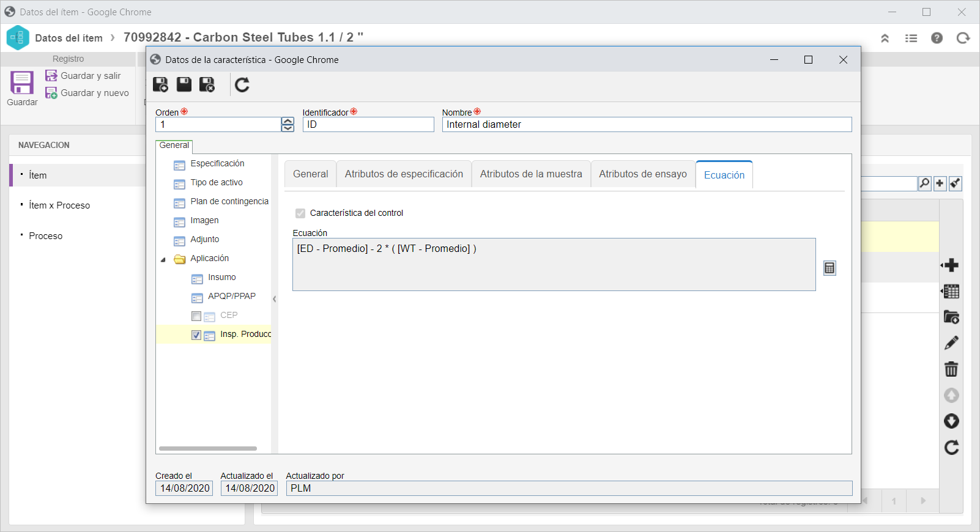The image size is (980, 532).
Task: Click the plain save disk icon in characteristic dialog
Action: pyautogui.click(x=184, y=84)
